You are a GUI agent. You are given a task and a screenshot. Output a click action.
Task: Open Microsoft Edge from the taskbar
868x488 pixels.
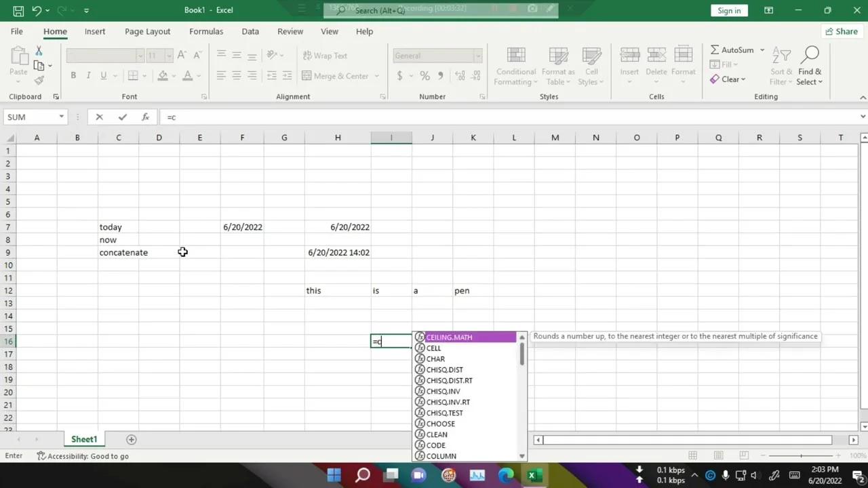(506, 475)
